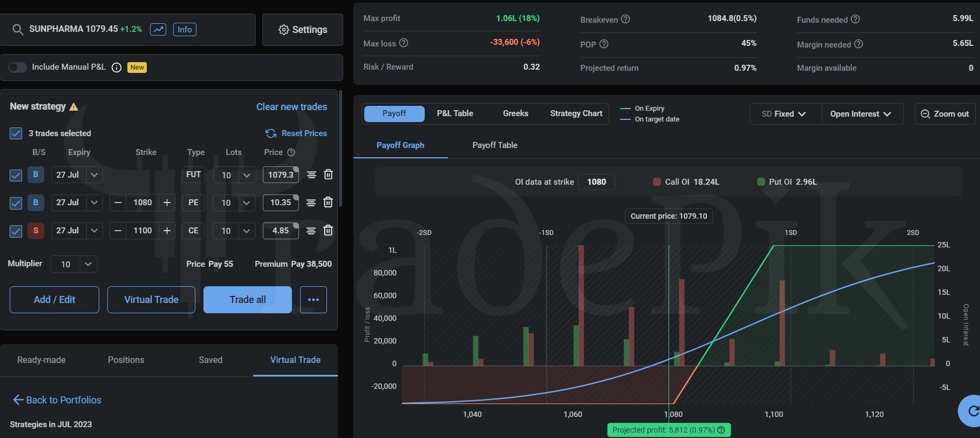Increase the 1080 strike with plus button
This screenshot has width=980, height=438.
167,203
